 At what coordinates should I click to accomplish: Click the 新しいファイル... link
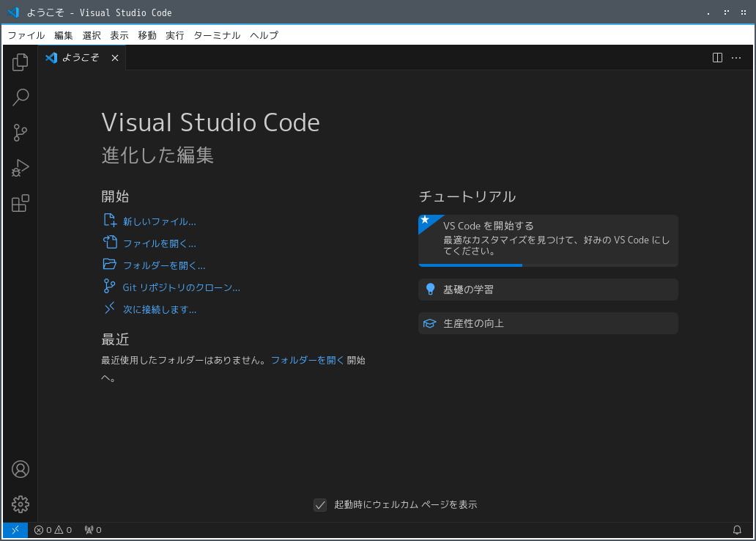159,221
